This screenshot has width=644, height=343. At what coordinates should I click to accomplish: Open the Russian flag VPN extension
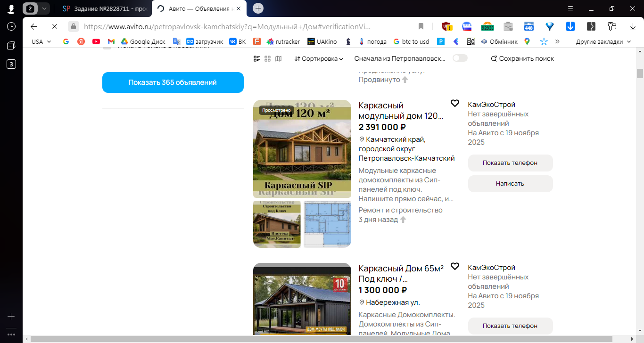(467, 26)
